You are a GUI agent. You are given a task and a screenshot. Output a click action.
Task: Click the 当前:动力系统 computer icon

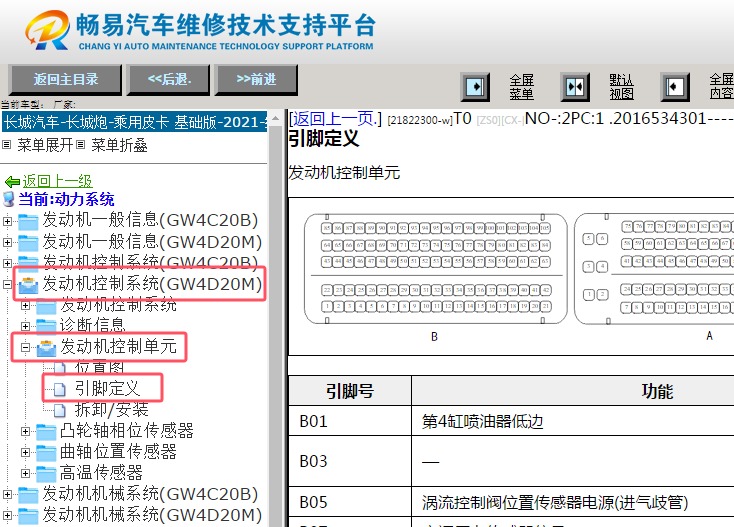pos(8,199)
